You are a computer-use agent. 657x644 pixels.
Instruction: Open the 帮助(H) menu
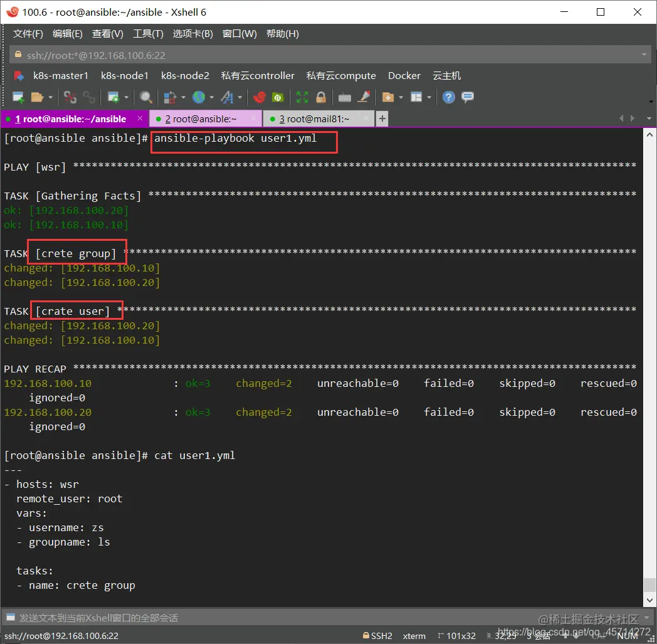click(282, 33)
